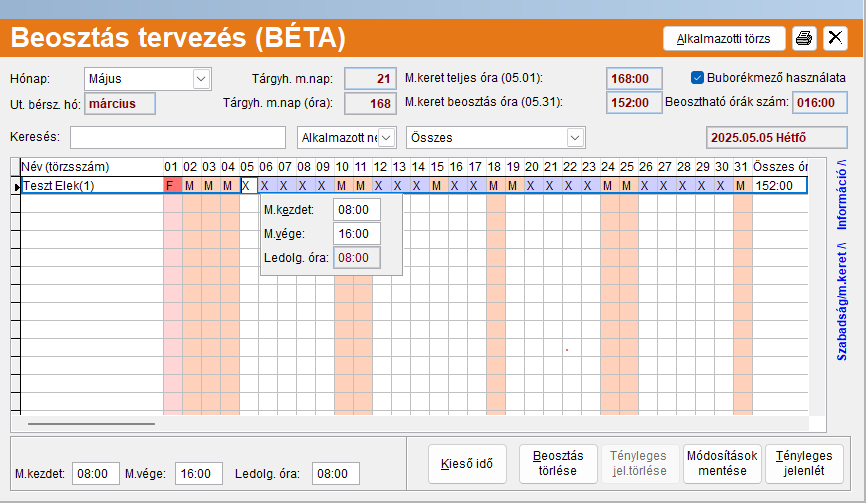Expand the Alkalmazott search-type dropdown
This screenshot has height=503, width=866.
387,137
